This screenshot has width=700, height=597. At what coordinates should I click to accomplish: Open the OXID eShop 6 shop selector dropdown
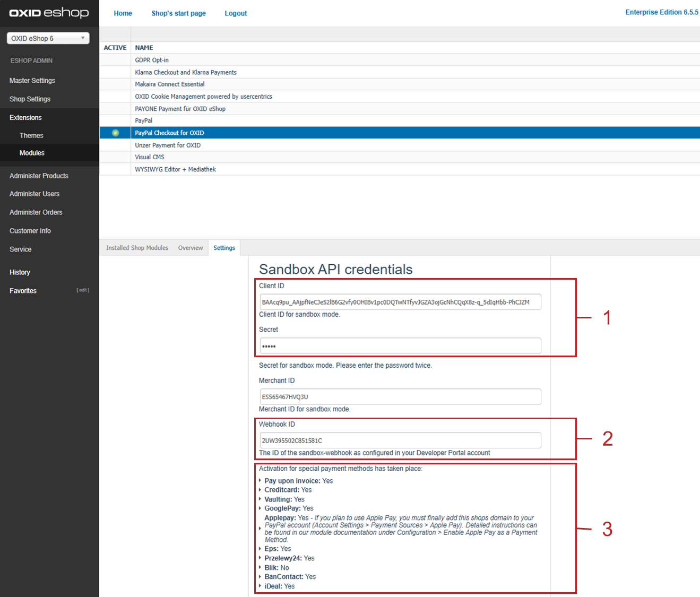(48, 38)
